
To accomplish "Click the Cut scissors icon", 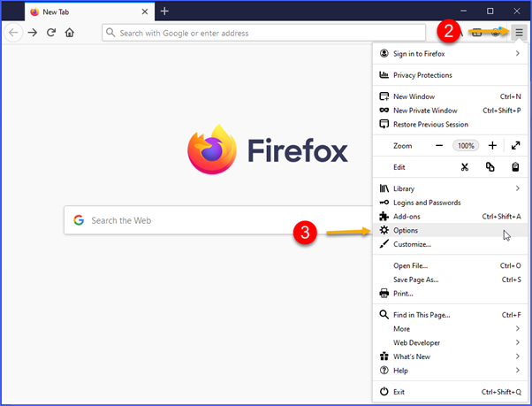I will tap(465, 167).
